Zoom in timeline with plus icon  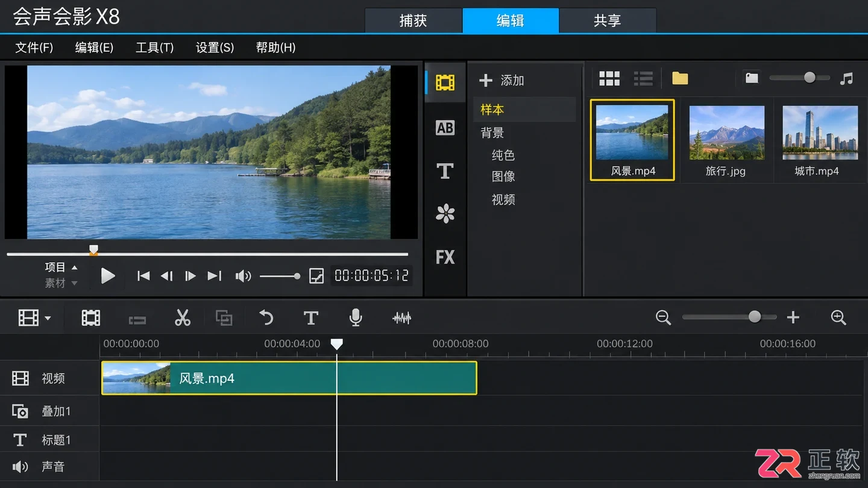click(x=793, y=318)
